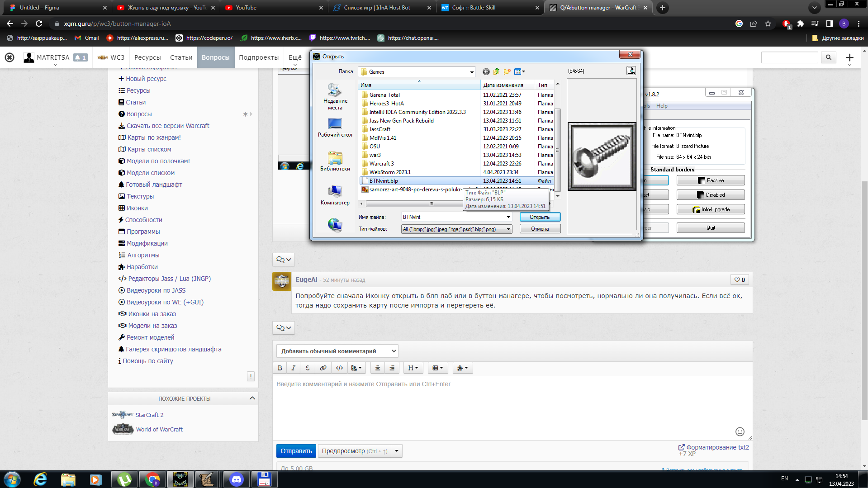868x488 pixels.
Task: Toggle bold formatting in comment editor
Action: click(280, 368)
